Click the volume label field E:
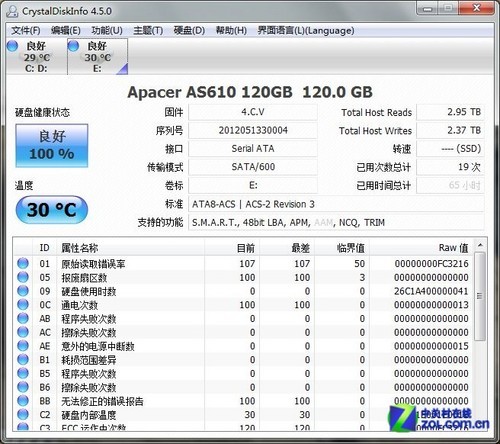Image resolution: width=500 pixels, height=444 pixels. [x=253, y=185]
